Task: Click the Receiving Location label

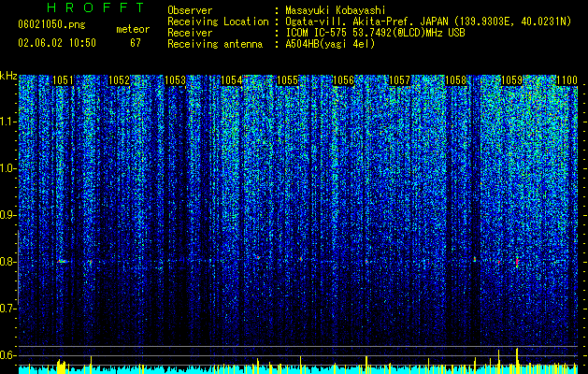Action: (x=218, y=22)
